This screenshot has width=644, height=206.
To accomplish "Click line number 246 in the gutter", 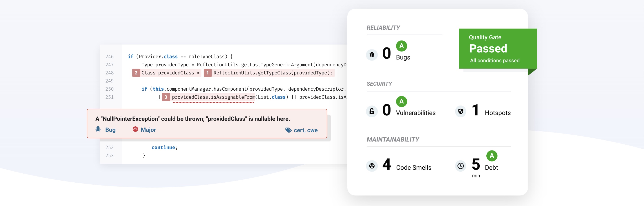I will [x=110, y=57].
